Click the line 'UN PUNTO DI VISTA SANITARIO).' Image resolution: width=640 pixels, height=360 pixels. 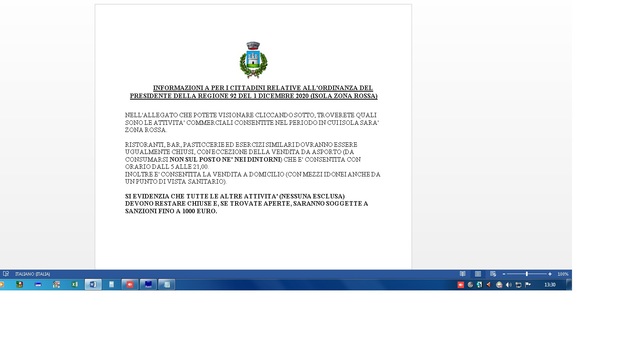click(x=176, y=182)
